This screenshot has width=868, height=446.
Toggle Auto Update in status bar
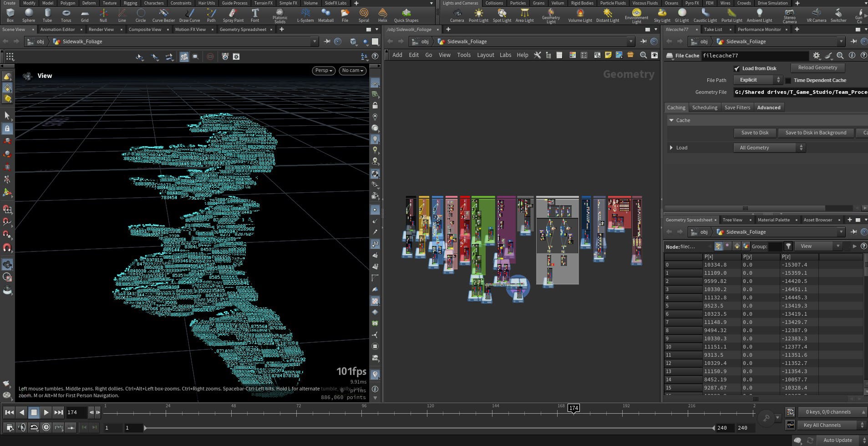tap(837, 440)
